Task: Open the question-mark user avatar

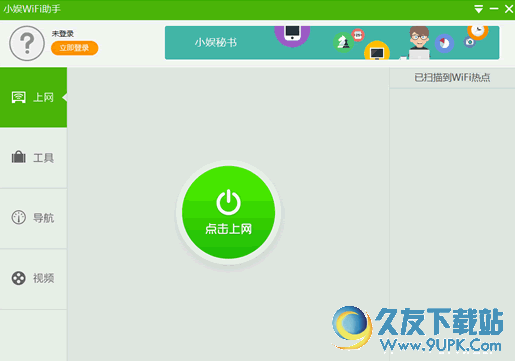Action: click(27, 43)
